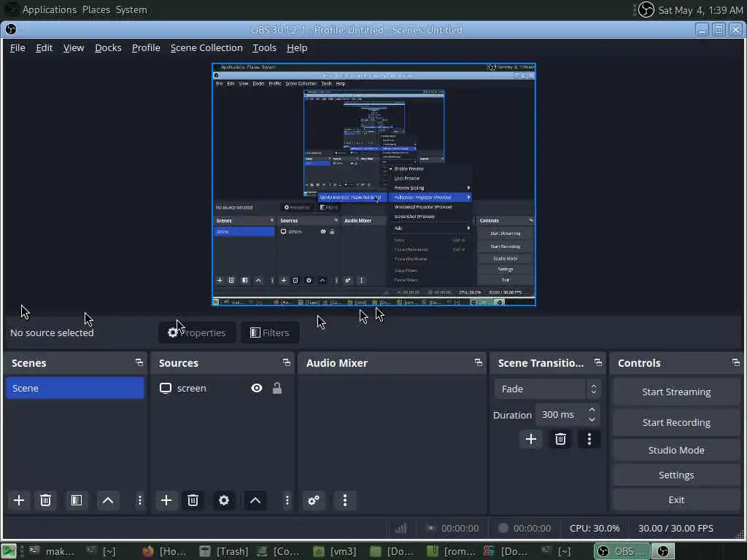
Task: Float the Scenes dock
Action: tap(139, 363)
